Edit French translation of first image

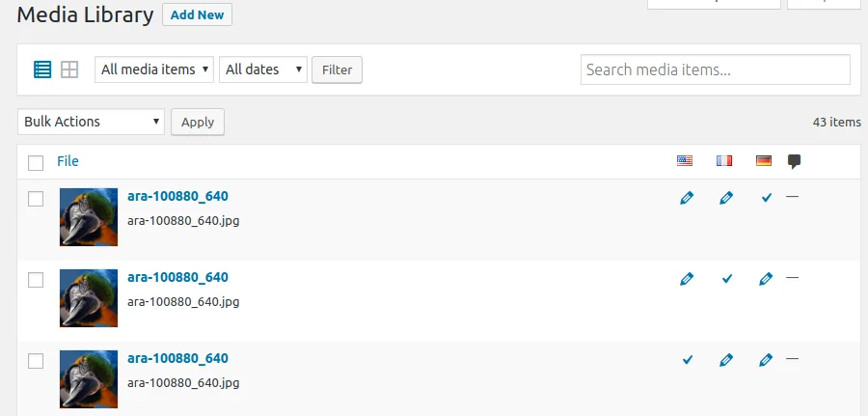tap(726, 198)
